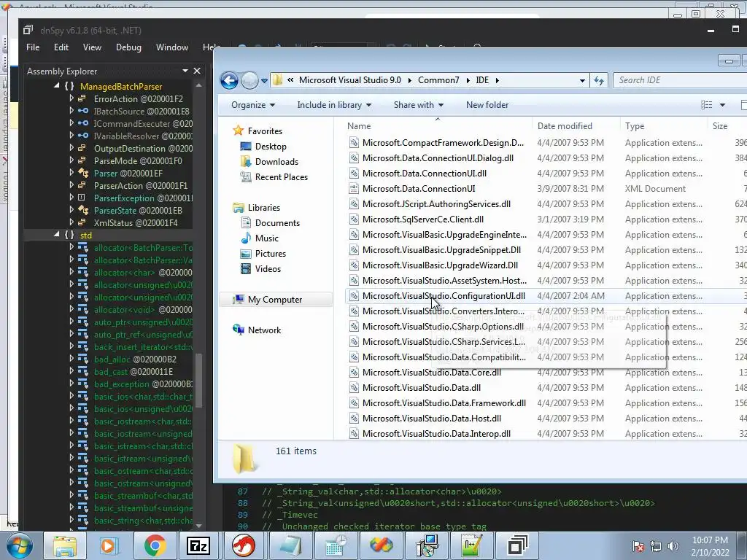Open the dnSpy File menu

pyautogui.click(x=33, y=47)
